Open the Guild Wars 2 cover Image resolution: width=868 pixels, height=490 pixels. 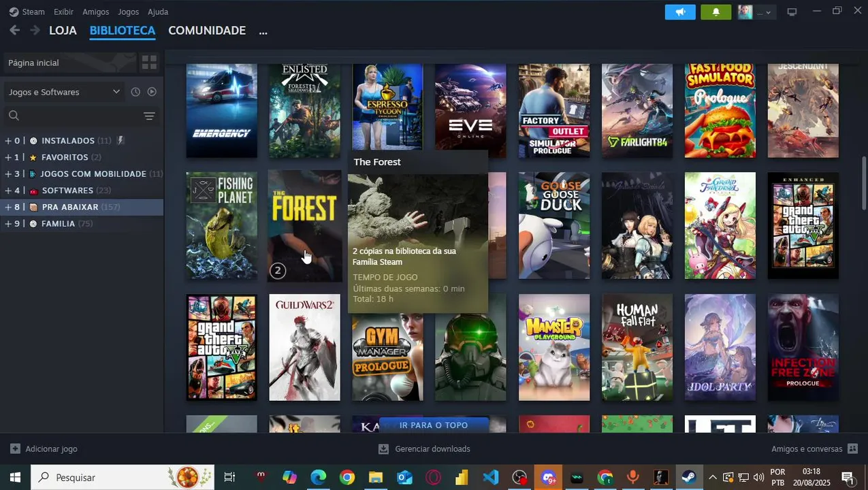305,348
